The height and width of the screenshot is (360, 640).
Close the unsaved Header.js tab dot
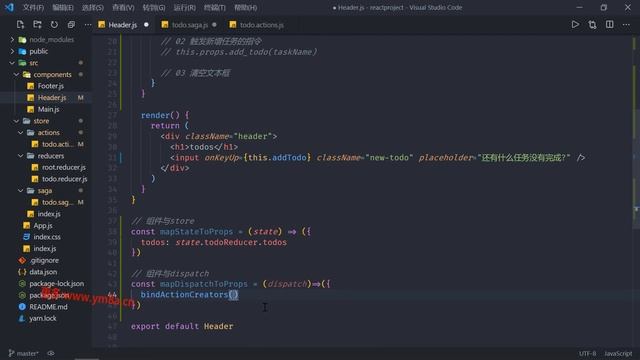pyautogui.click(x=146, y=24)
